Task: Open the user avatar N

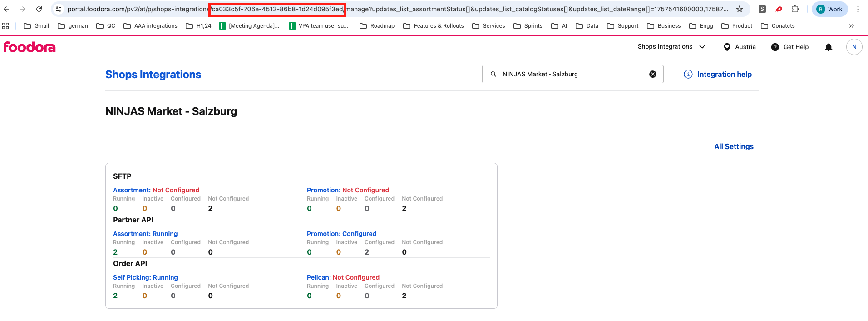Action: [x=854, y=47]
